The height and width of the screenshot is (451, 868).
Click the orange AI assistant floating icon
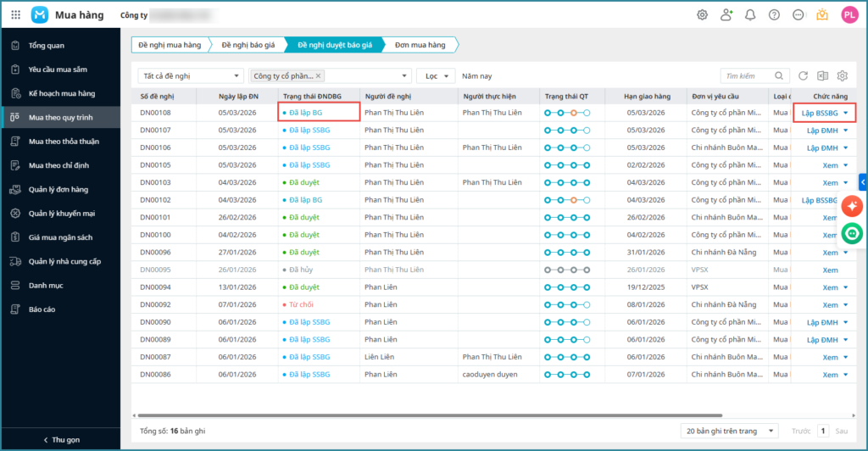(852, 206)
